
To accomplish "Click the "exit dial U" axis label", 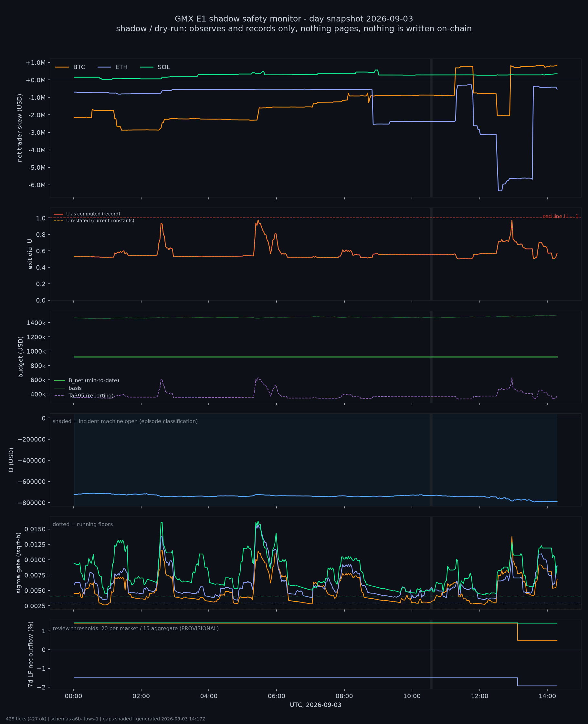I will (x=30, y=254).
